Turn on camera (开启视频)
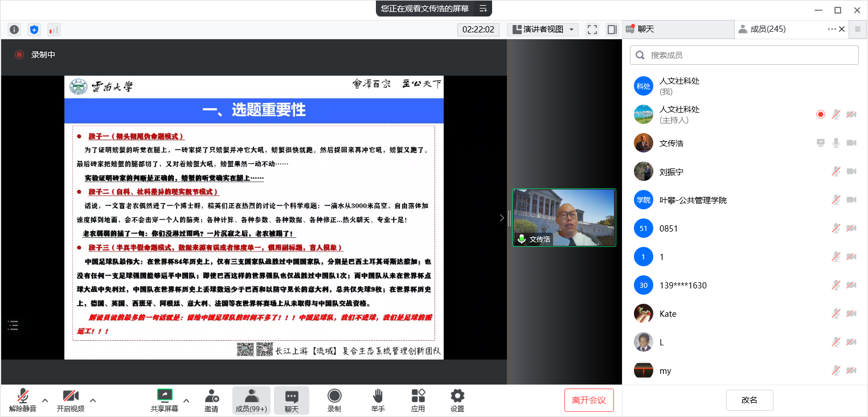 (71, 401)
